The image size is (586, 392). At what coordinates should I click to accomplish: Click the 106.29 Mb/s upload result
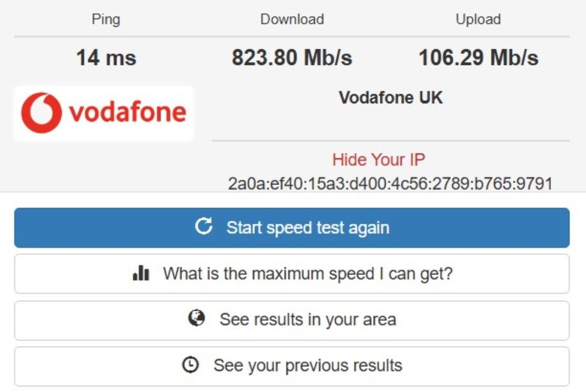point(478,57)
